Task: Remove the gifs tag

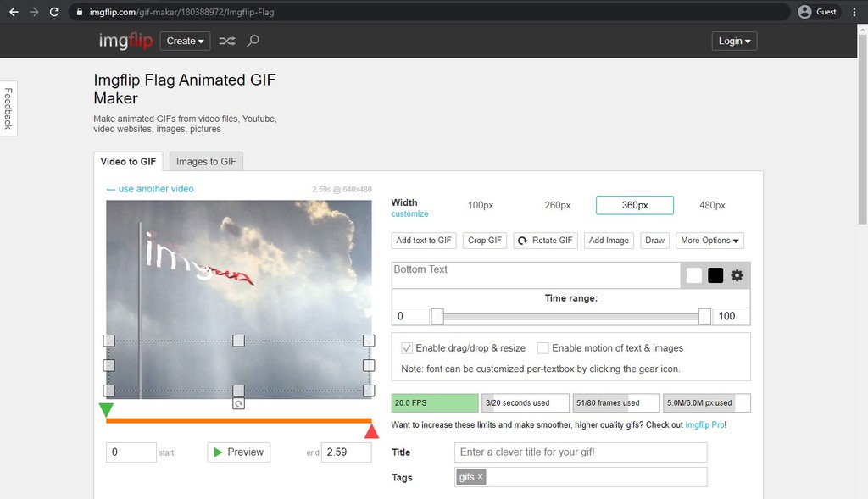Action: click(480, 476)
